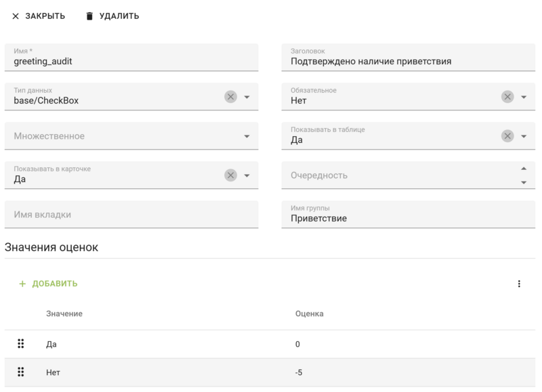
Task: Clear the Обязательное field value
Action: (x=507, y=97)
